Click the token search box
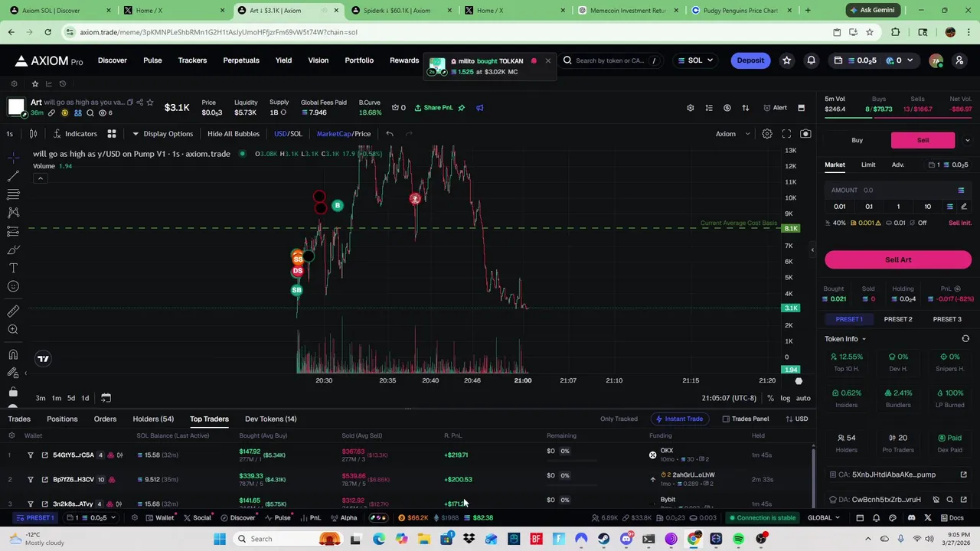 [612, 60]
